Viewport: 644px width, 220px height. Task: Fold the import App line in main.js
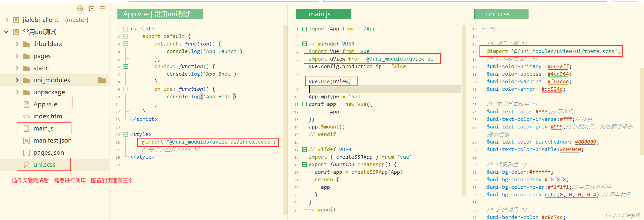pos(304,29)
